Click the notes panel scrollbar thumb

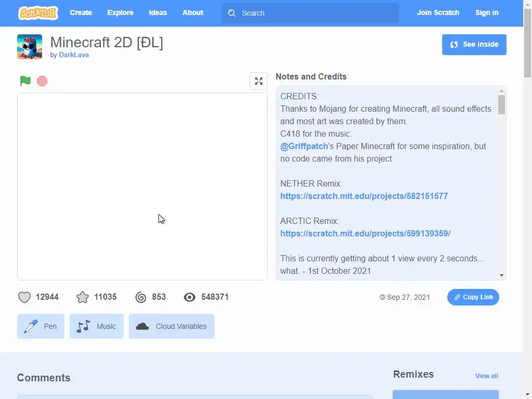point(501,104)
